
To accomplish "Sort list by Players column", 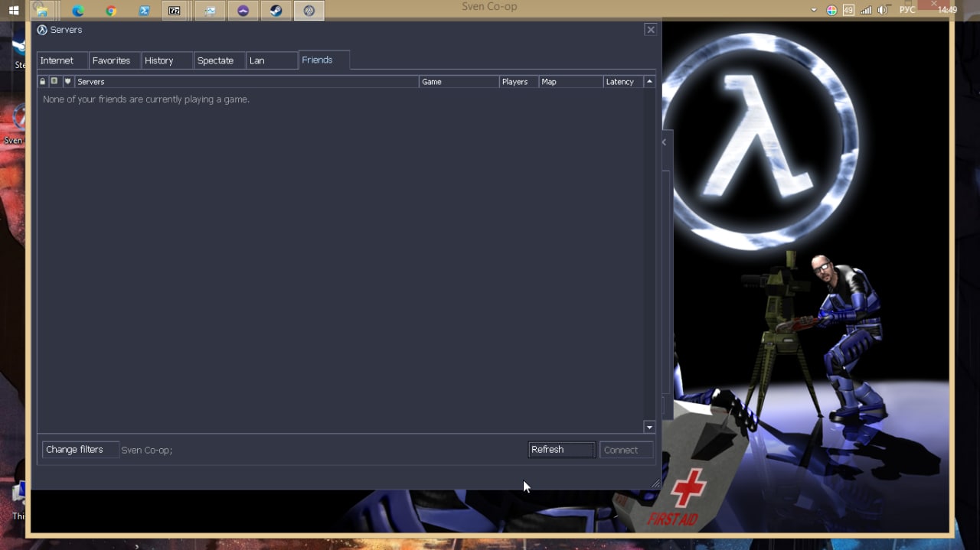I will click(519, 82).
